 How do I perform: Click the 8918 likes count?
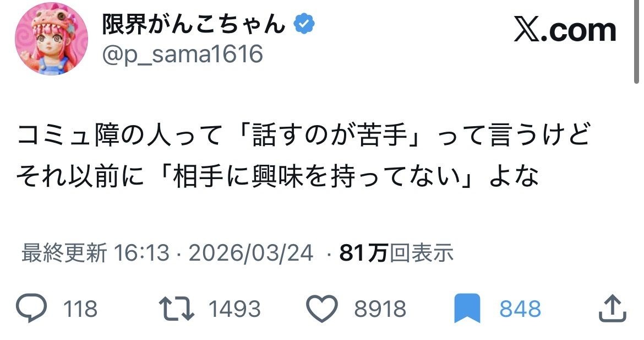click(380, 309)
